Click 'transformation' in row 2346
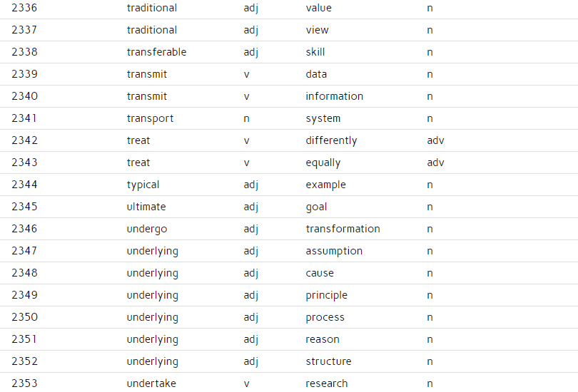Screen dimensions: 578x392 click(343, 229)
